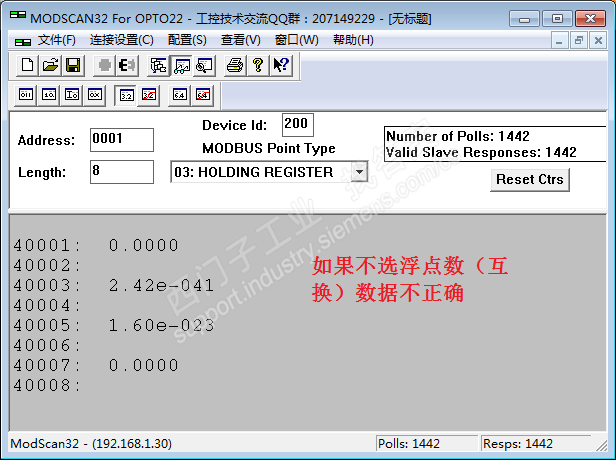Select register row 40001: 0.0000
The height and width of the screenshot is (460, 616).
point(96,246)
